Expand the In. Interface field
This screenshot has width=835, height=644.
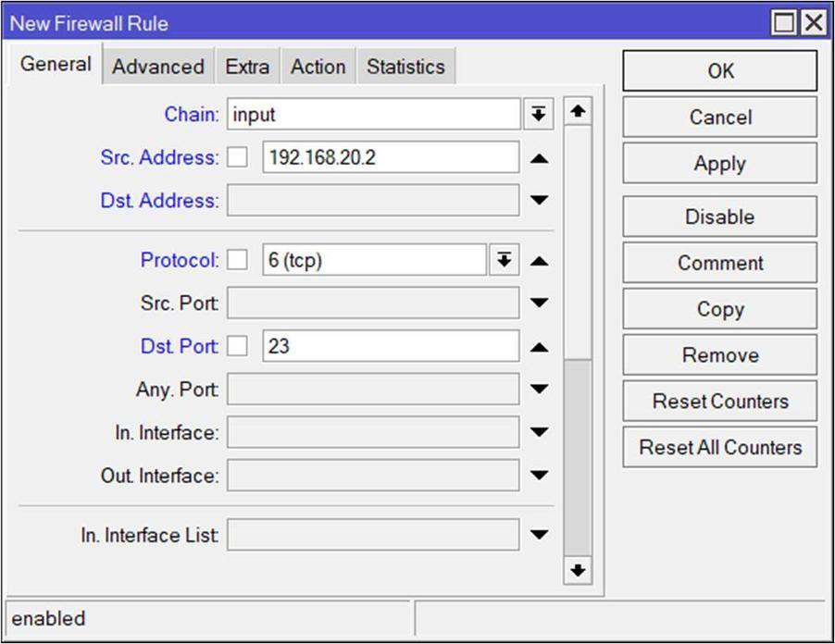pos(539,432)
